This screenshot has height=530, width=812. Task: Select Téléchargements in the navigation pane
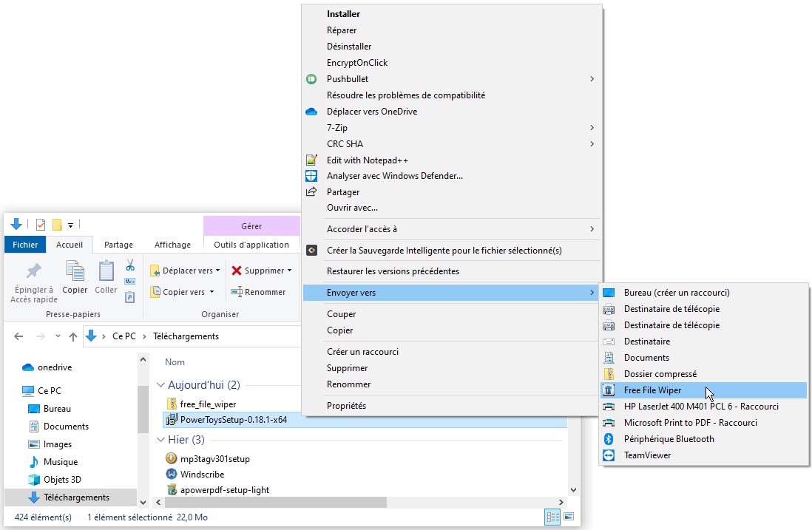(x=76, y=497)
